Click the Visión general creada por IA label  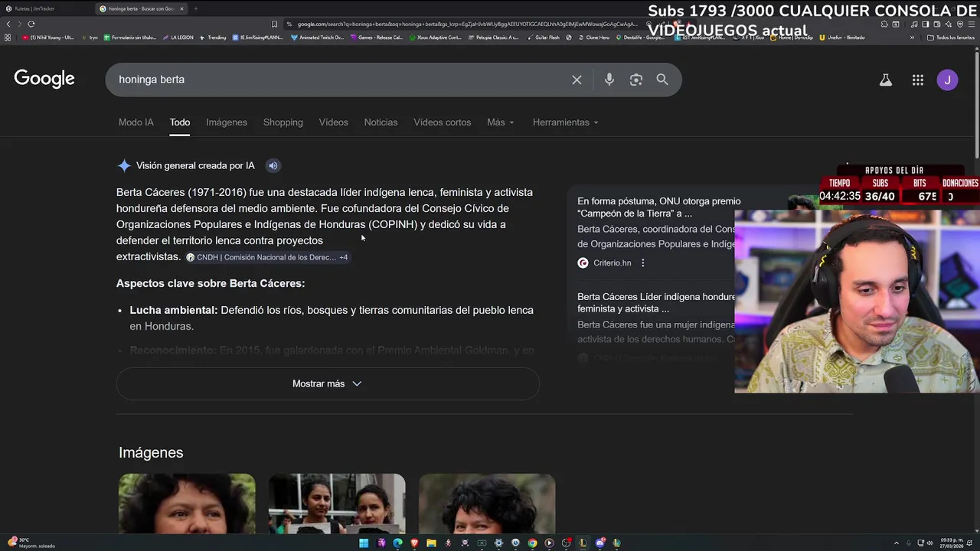click(x=195, y=165)
